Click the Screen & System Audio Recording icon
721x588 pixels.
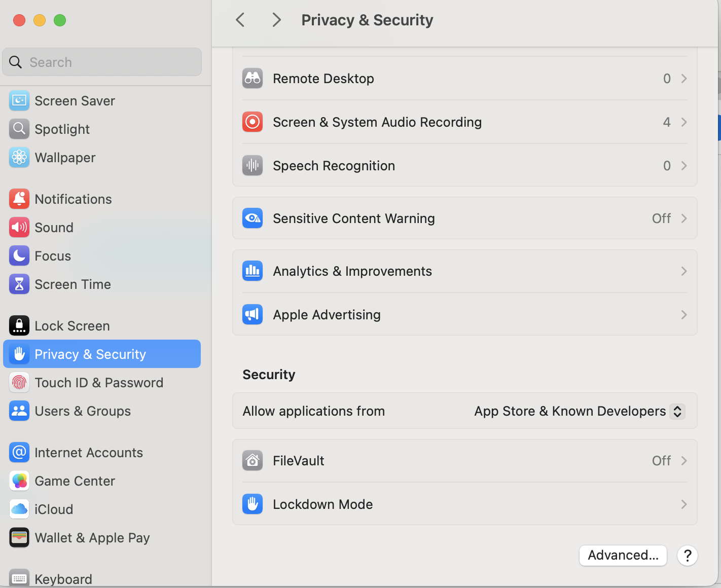(x=253, y=122)
